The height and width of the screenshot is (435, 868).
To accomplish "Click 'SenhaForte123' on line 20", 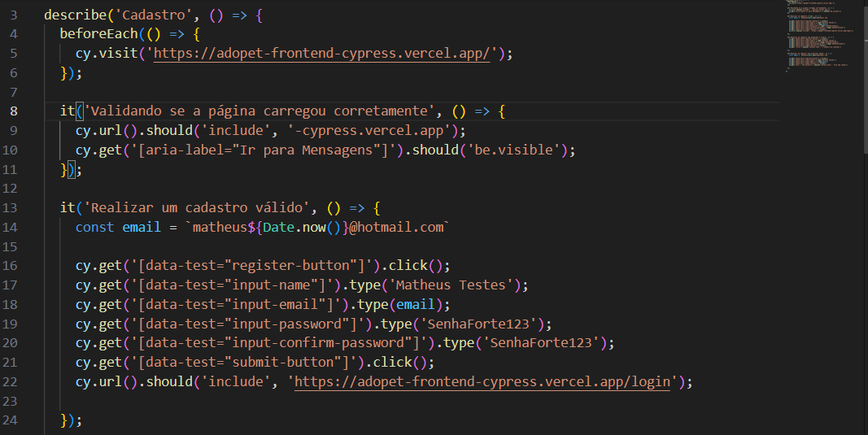I will click(541, 343).
